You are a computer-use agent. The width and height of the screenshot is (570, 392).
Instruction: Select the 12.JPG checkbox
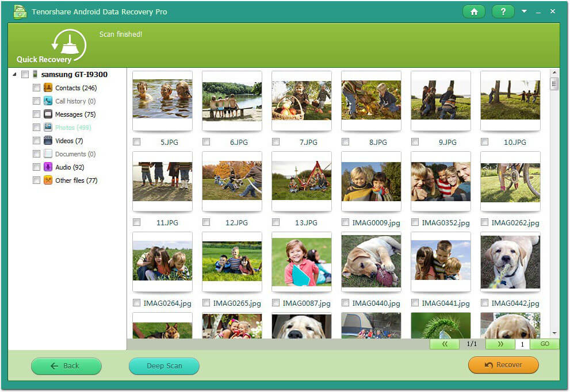tap(206, 222)
